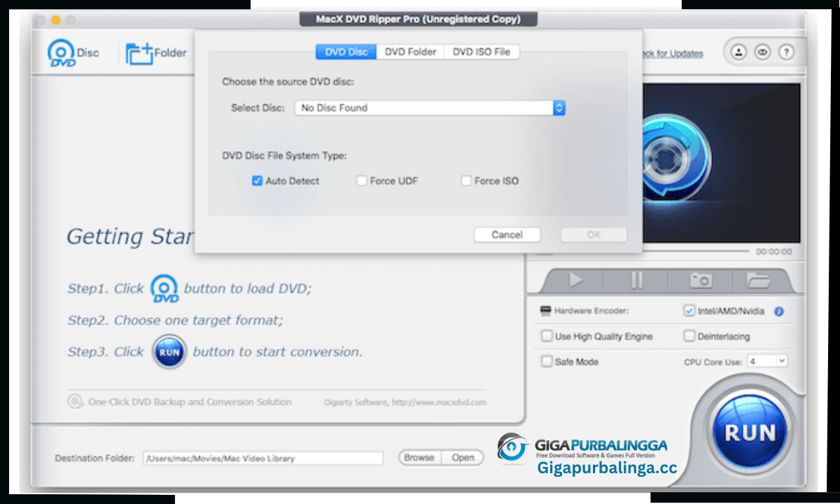Click the Browse button
This screenshot has height=504, width=840.
coord(419,458)
